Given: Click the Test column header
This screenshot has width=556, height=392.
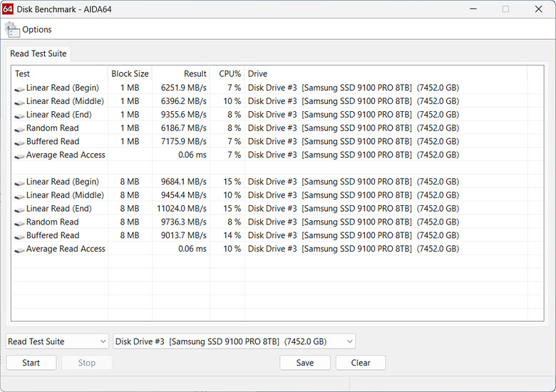Looking at the screenshot, I should (x=59, y=73).
